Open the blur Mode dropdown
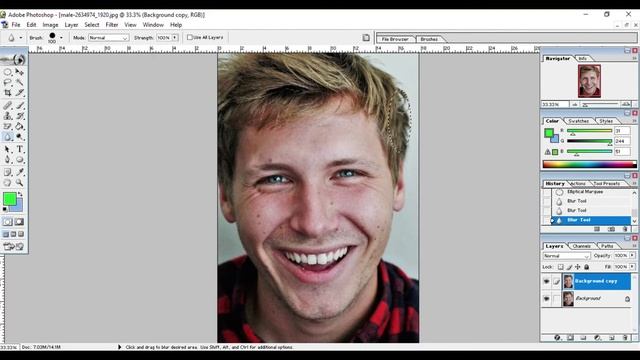 point(109,38)
